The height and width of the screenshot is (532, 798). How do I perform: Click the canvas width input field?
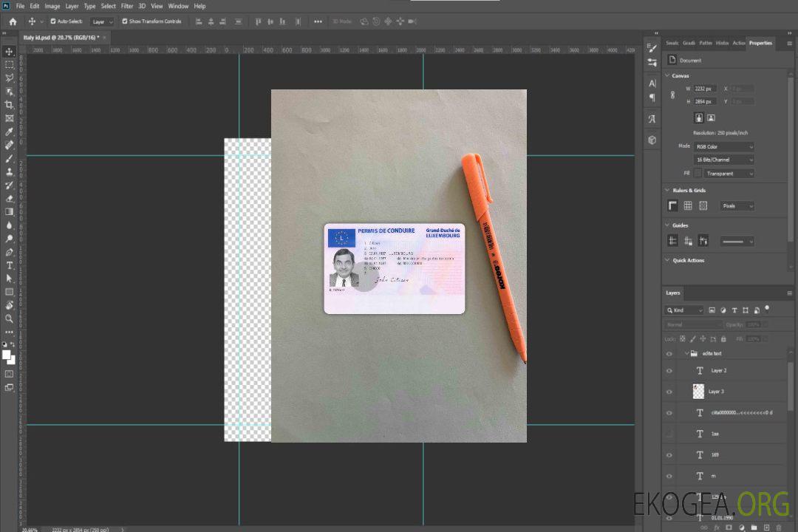(705, 89)
